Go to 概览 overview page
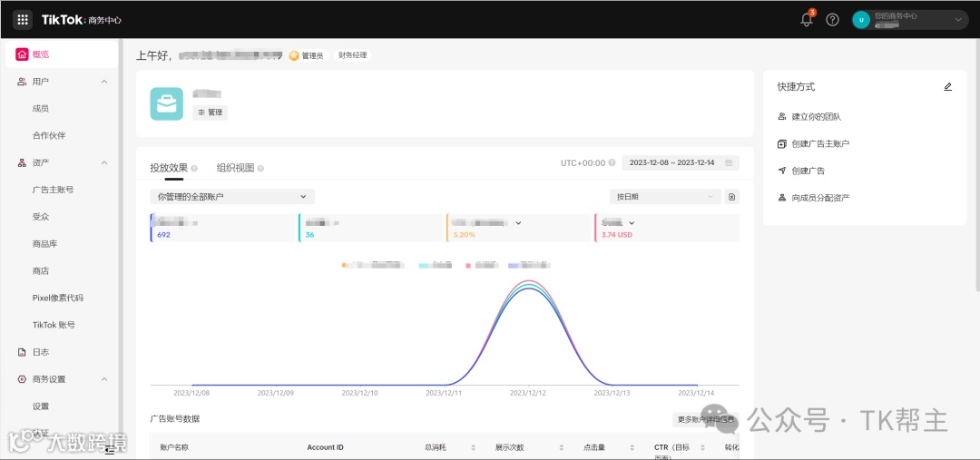 point(62,54)
